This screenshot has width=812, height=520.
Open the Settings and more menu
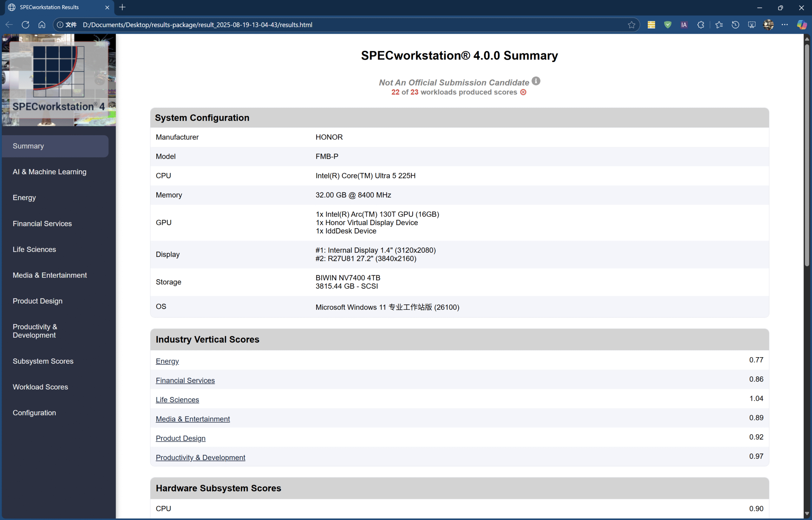[x=785, y=25]
